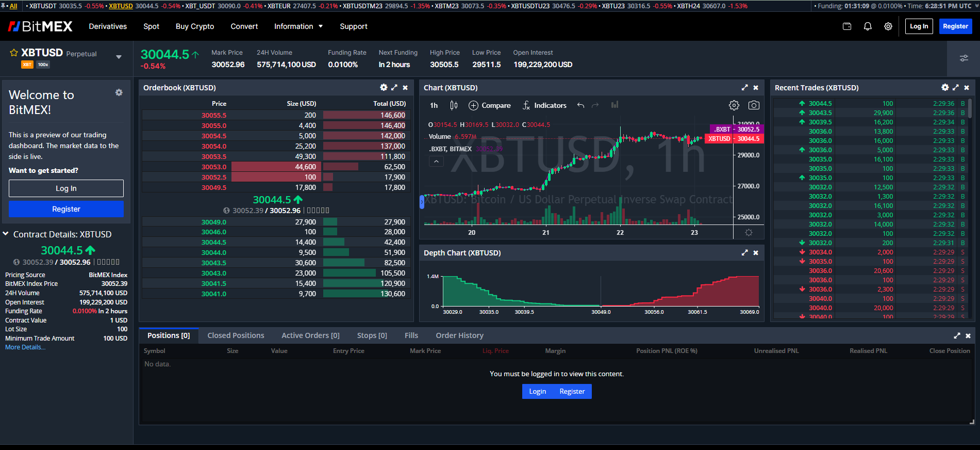This screenshot has width=980, height=450.
Task: Click the Recent Trades scrollbar
Action: pyautogui.click(x=970, y=109)
